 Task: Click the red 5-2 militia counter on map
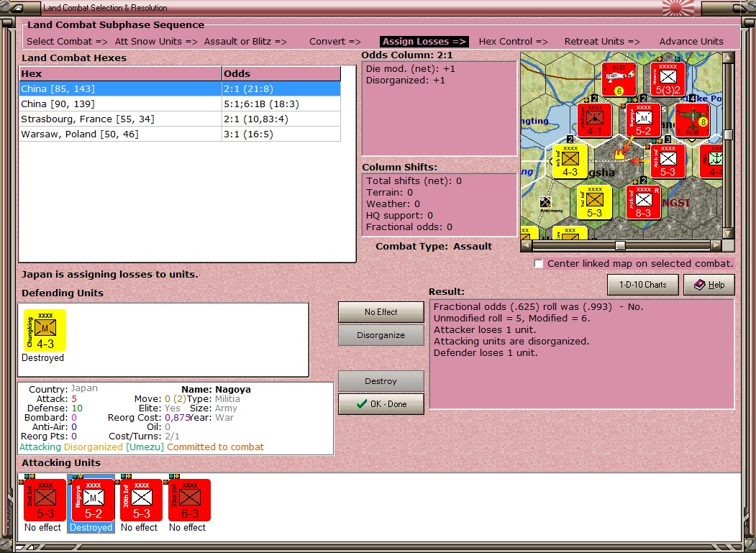point(643,120)
